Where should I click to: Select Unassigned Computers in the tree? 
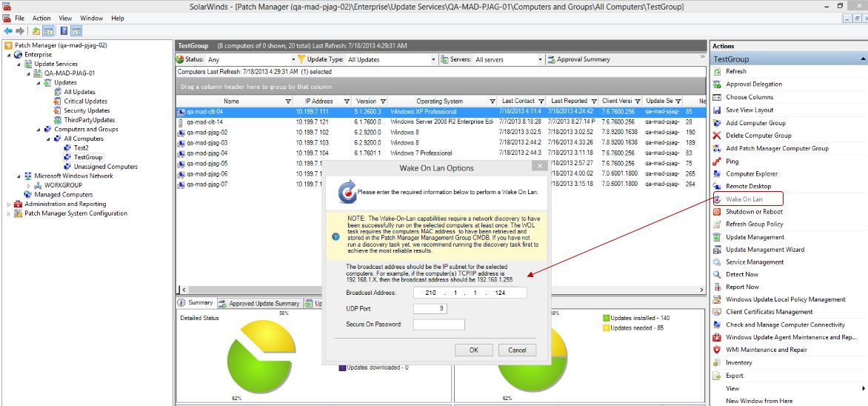coord(106,167)
